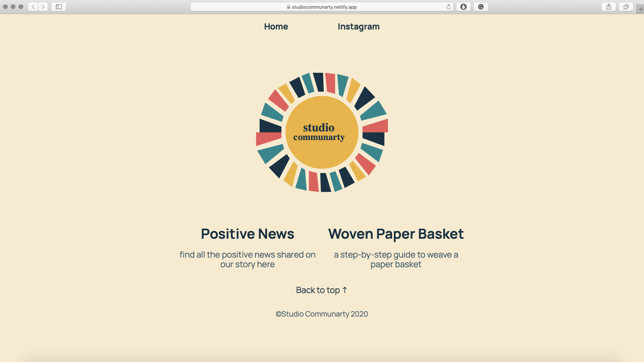The height and width of the screenshot is (362, 644).
Task: Open the Grammarly extension icon
Action: (481, 7)
